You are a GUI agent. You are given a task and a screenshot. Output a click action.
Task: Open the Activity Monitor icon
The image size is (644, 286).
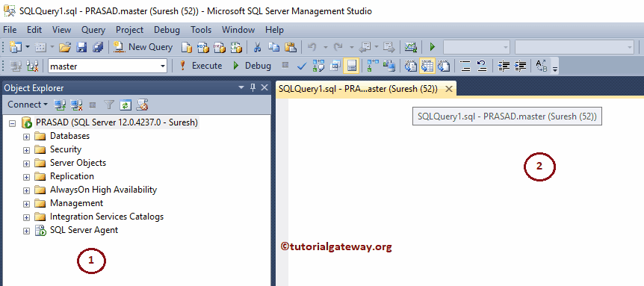[410, 47]
